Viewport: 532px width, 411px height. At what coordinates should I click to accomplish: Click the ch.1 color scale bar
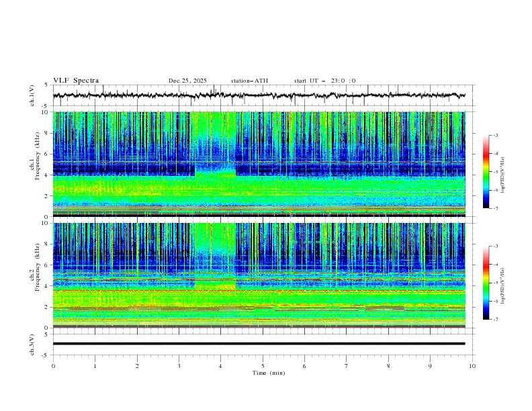click(486, 172)
